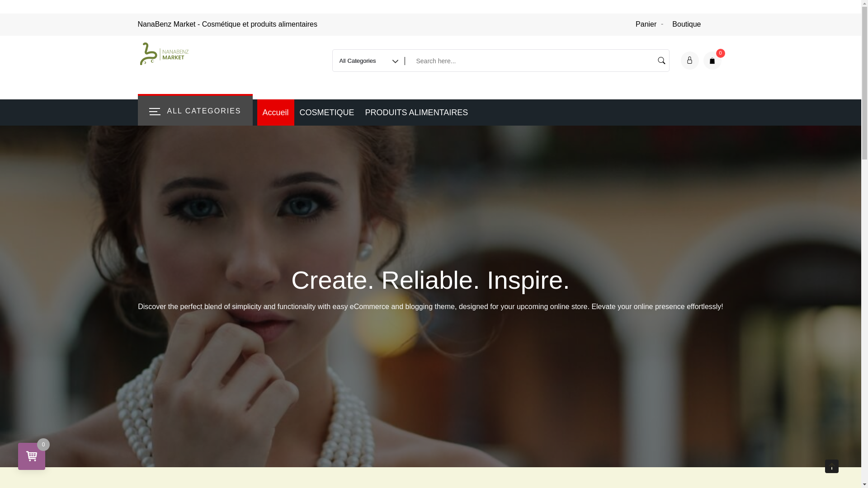Screen dimensions: 868x488
Task: Follow the Boutique link
Action: (x=686, y=24)
